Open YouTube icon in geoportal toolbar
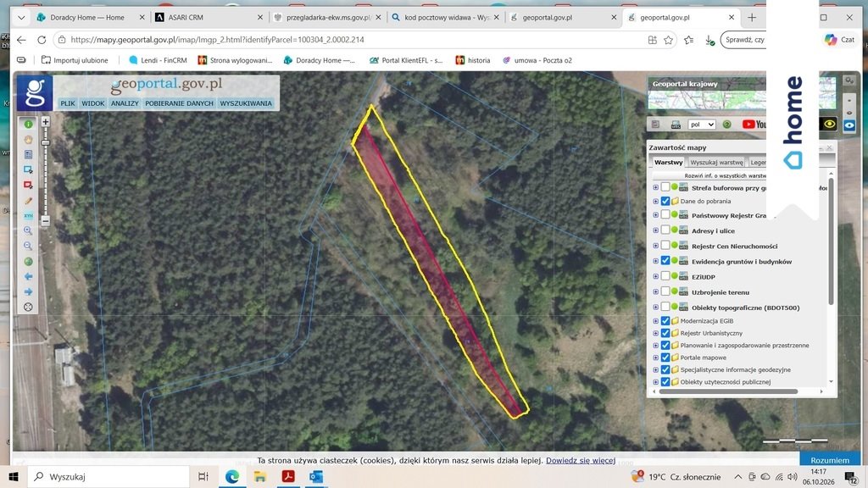This screenshot has height=488, width=868. coord(754,125)
